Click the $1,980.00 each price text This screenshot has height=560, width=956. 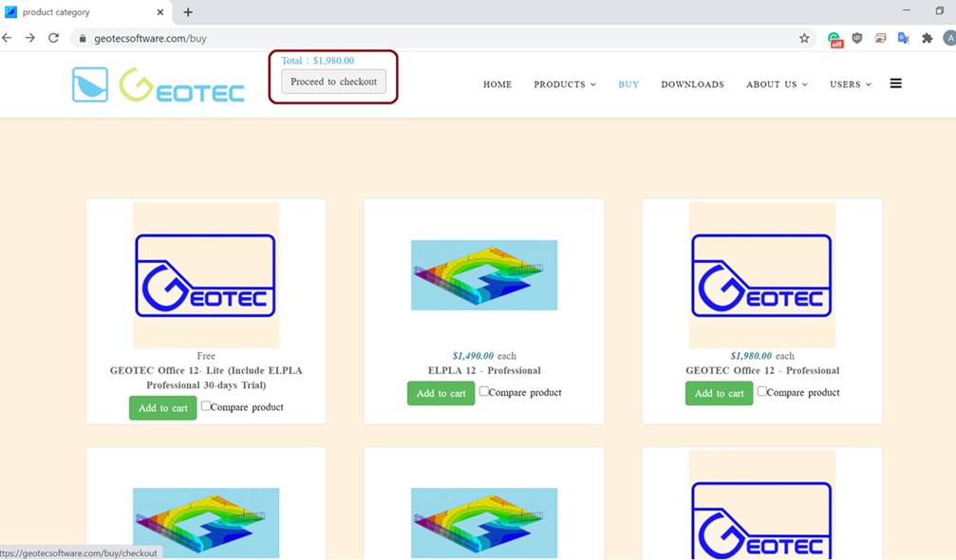click(762, 356)
